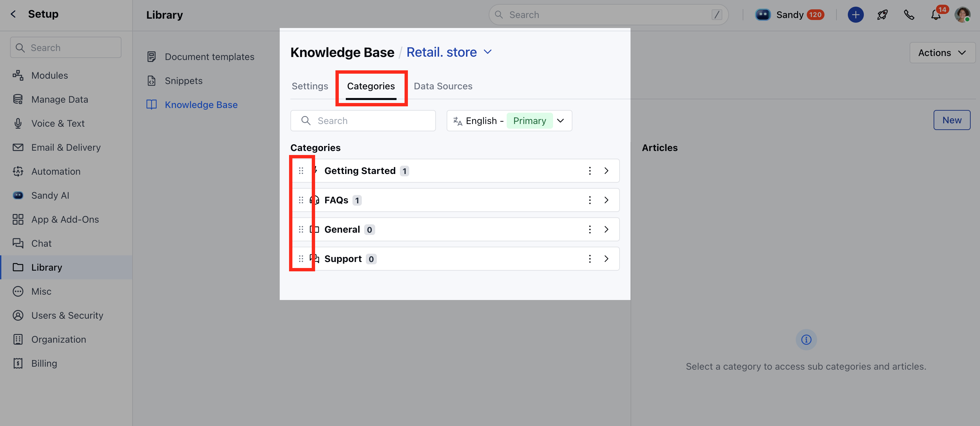Open three-dot menu for Support category
Viewport: 980px width, 426px height.
pyautogui.click(x=590, y=259)
